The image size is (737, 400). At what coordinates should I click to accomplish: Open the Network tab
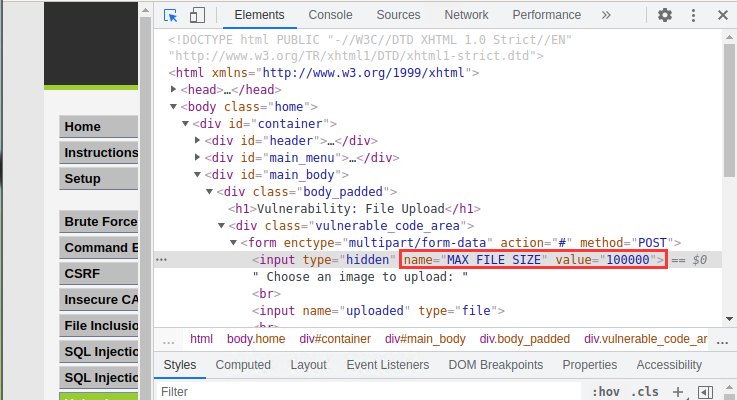(466, 15)
